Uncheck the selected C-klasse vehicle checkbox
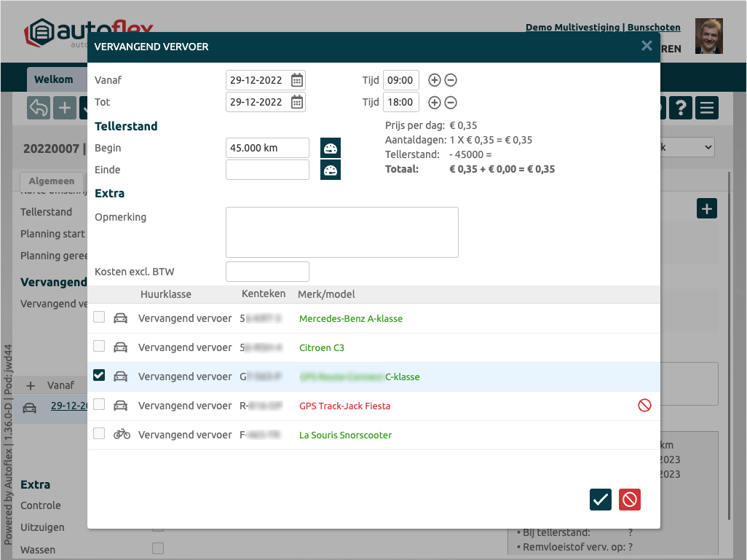 pyautogui.click(x=99, y=376)
